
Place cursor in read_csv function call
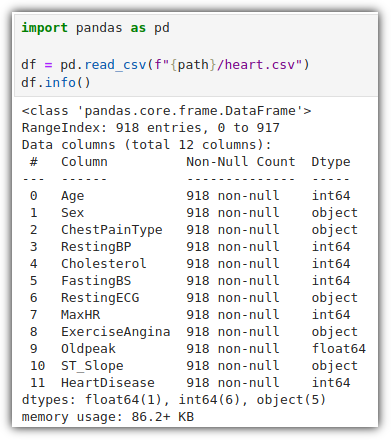point(115,64)
